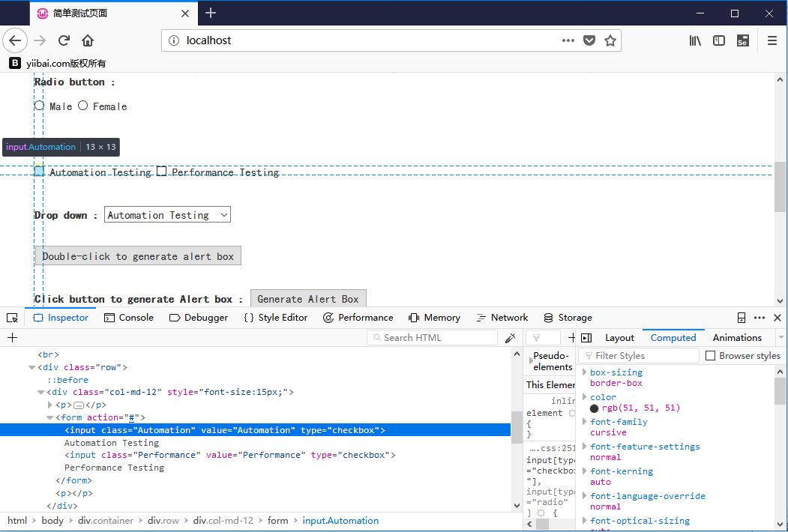
Task: Open the Style Editor tab
Action: 275,318
